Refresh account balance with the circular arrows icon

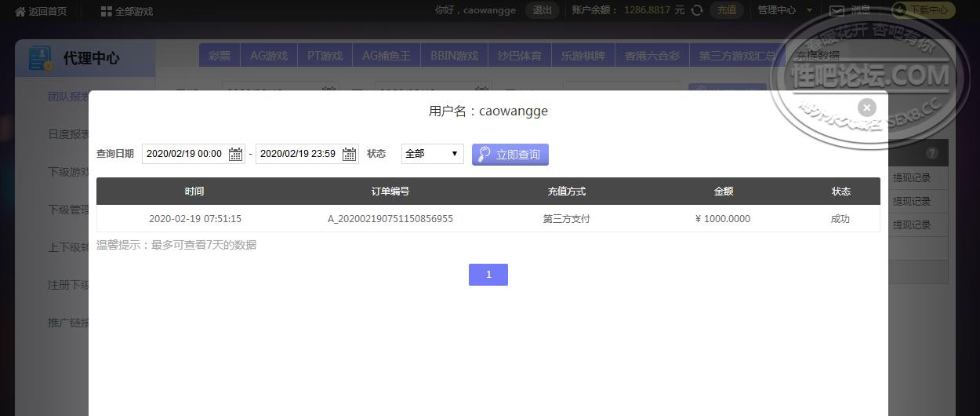click(696, 10)
